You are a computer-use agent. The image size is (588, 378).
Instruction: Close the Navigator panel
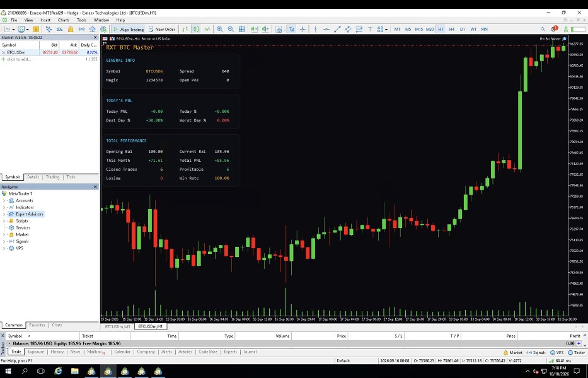95,186
